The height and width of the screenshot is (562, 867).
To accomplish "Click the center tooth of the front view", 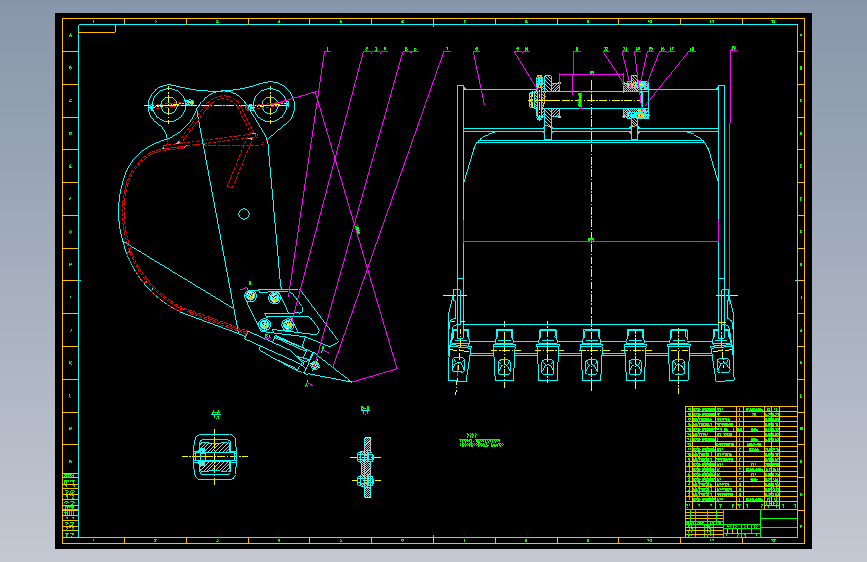I will click(x=591, y=355).
